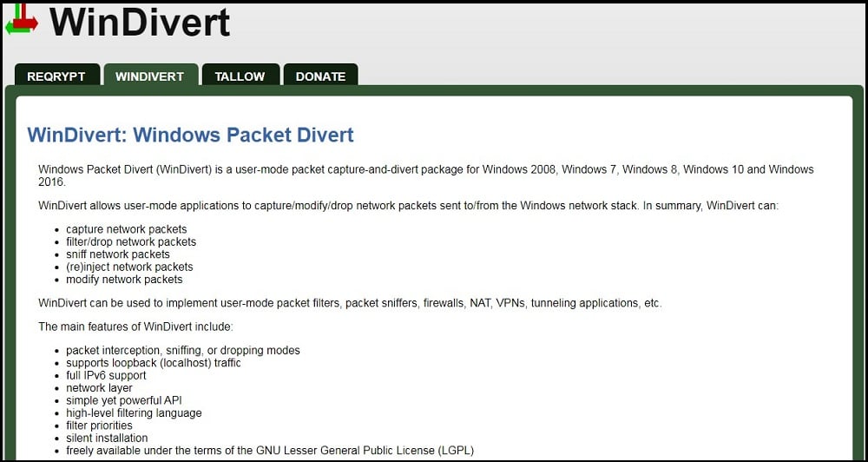
Task: Click the item silent installation
Action: point(107,439)
